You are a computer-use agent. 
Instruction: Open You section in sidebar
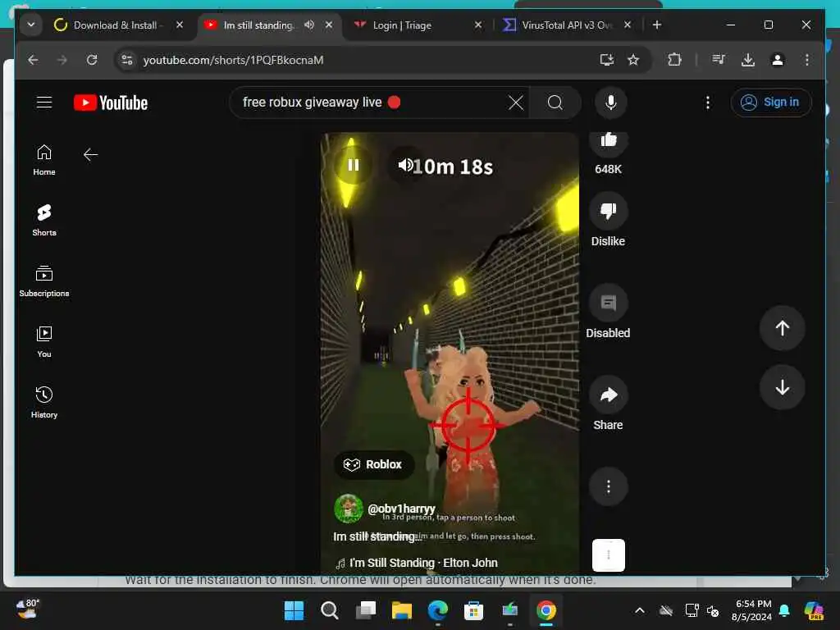[x=44, y=342]
